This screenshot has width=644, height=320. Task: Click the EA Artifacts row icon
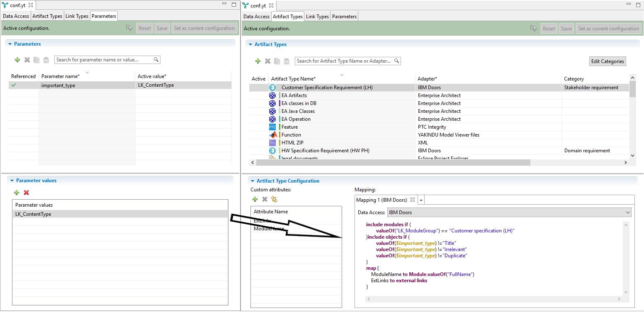(272, 95)
